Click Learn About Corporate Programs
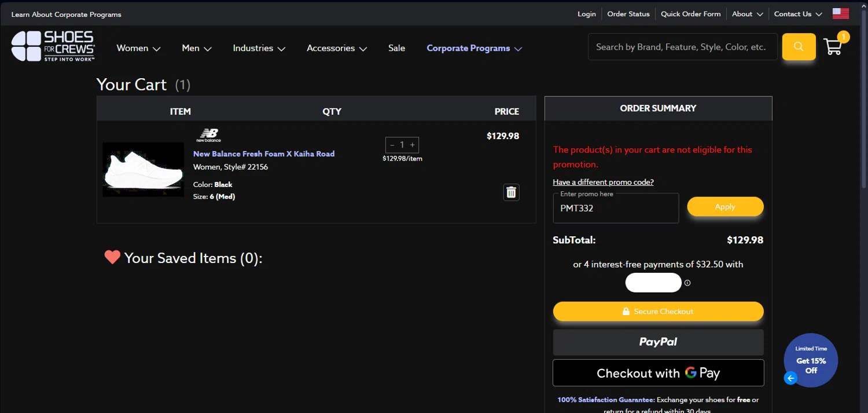The height and width of the screenshot is (413, 868). [x=67, y=14]
